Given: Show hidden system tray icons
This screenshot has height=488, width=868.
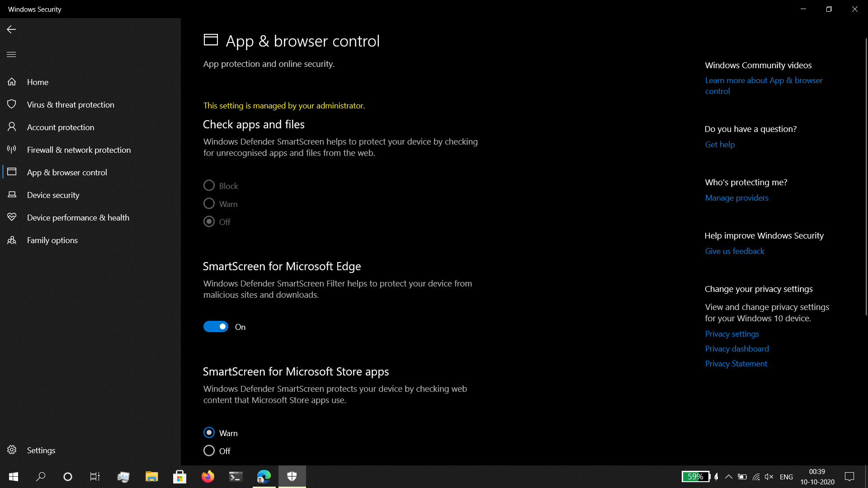Looking at the screenshot, I should pos(729,477).
